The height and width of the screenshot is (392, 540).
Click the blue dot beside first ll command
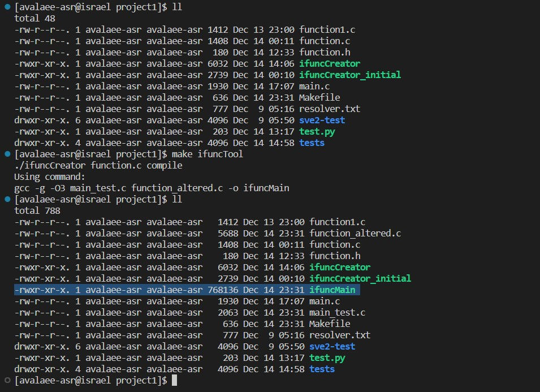coord(7,7)
